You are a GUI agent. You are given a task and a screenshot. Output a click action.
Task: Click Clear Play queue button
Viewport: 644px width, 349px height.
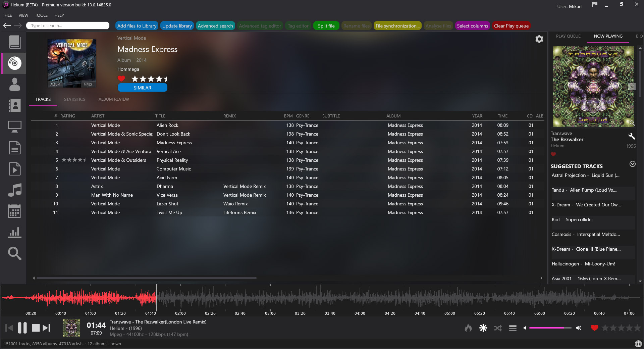point(511,26)
